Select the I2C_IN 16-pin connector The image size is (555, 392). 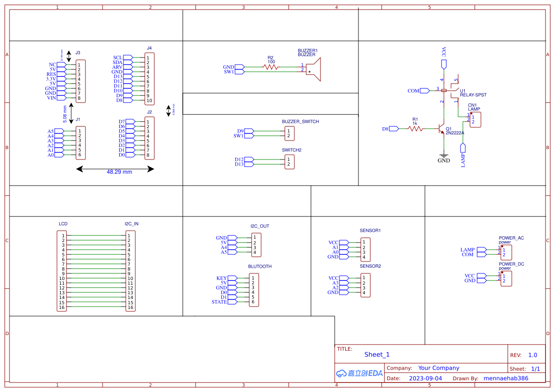click(x=130, y=271)
